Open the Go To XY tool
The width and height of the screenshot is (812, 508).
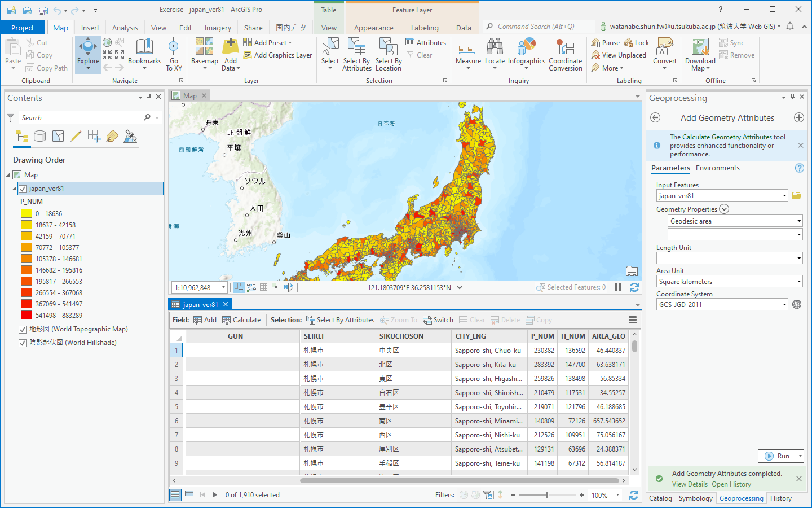tap(174, 54)
